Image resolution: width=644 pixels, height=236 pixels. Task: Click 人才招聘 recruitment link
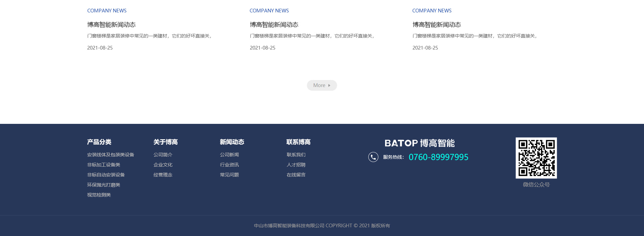tap(296, 165)
